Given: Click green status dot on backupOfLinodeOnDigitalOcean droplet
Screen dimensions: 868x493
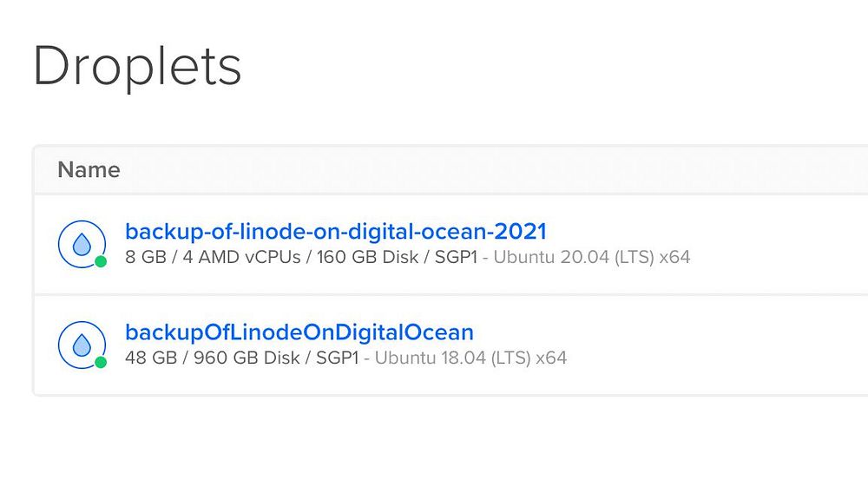Looking at the screenshot, I should point(101,362).
